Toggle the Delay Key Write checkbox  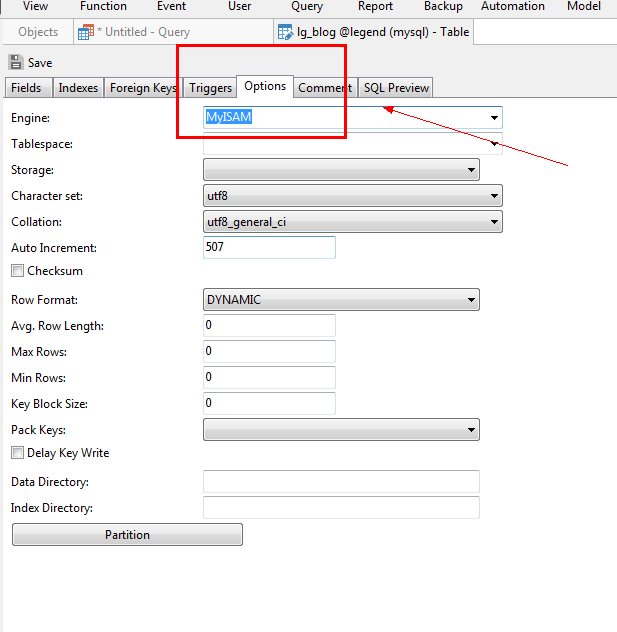(17, 453)
